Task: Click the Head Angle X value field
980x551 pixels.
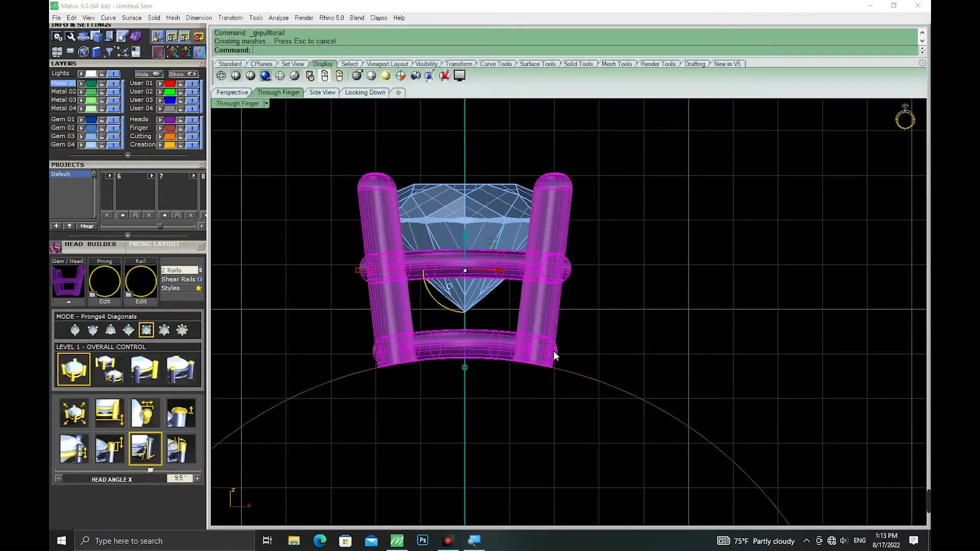Action: (179, 479)
